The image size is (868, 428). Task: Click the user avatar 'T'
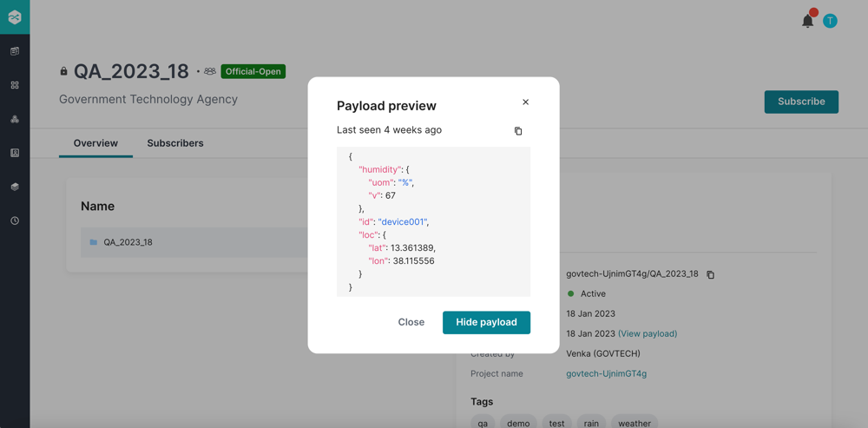(830, 21)
